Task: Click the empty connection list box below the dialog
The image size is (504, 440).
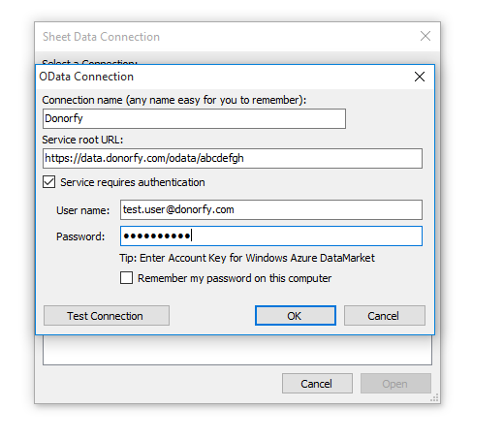Action: [237, 350]
